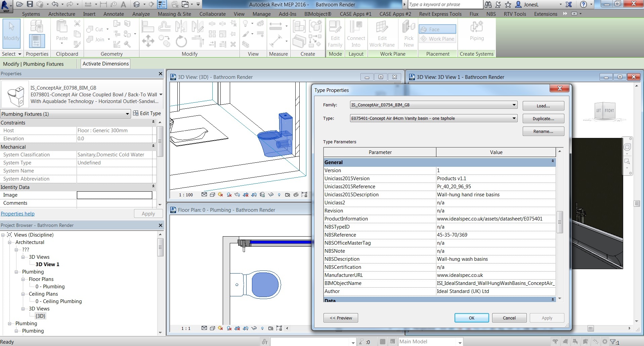
Task: Click the Type Parameters vertical scrollbar thumb
Action: [x=560, y=222]
